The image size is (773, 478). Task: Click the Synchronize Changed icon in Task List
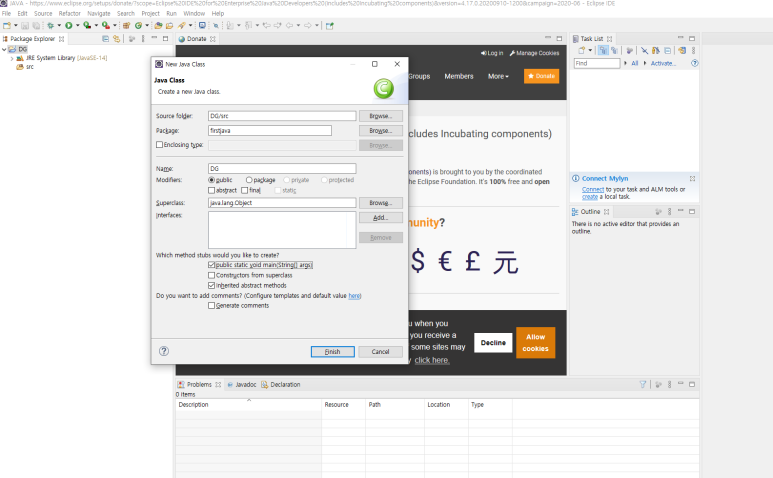pos(682,50)
